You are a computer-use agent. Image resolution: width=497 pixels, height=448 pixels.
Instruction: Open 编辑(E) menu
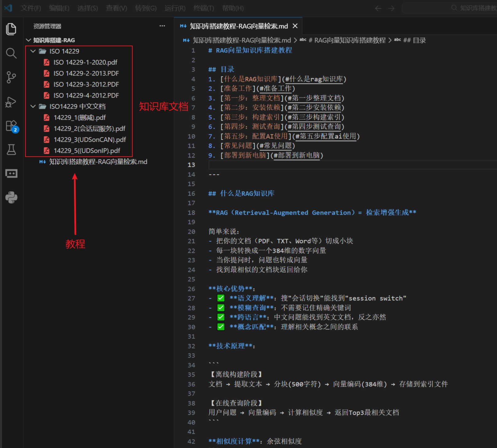coord(59,8)
